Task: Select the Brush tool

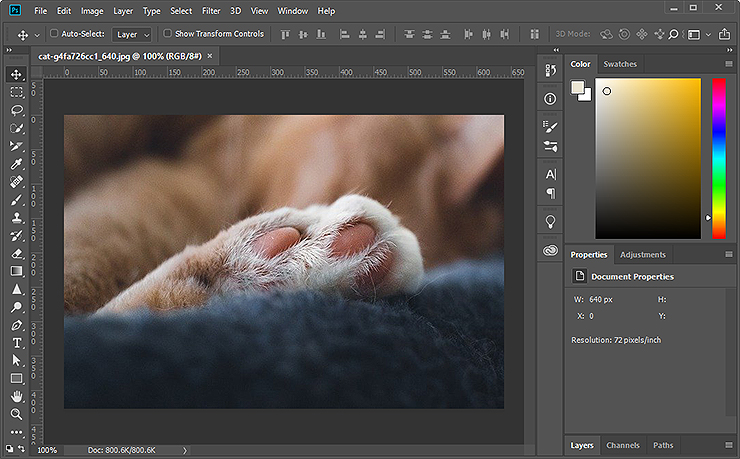Action: point(17,200)
